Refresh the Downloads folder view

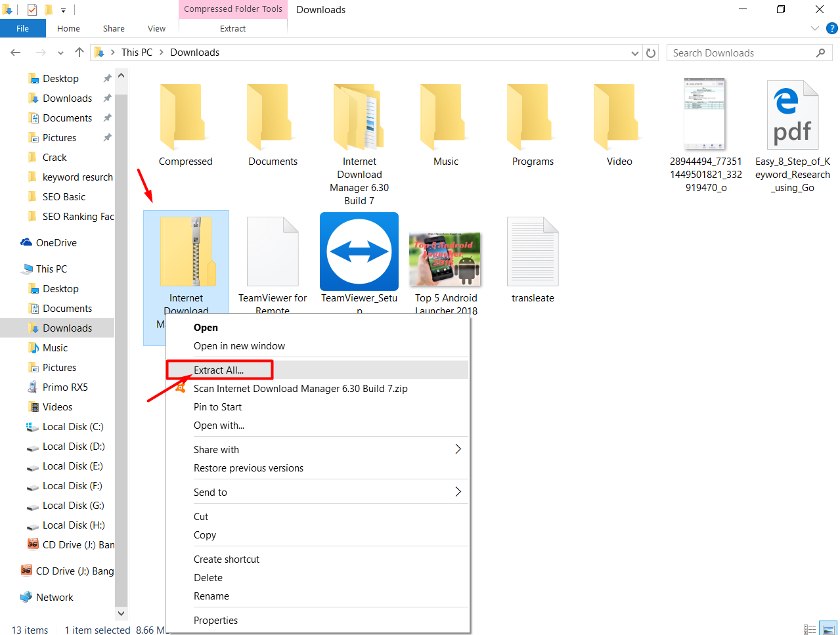[x=651, y=53]
